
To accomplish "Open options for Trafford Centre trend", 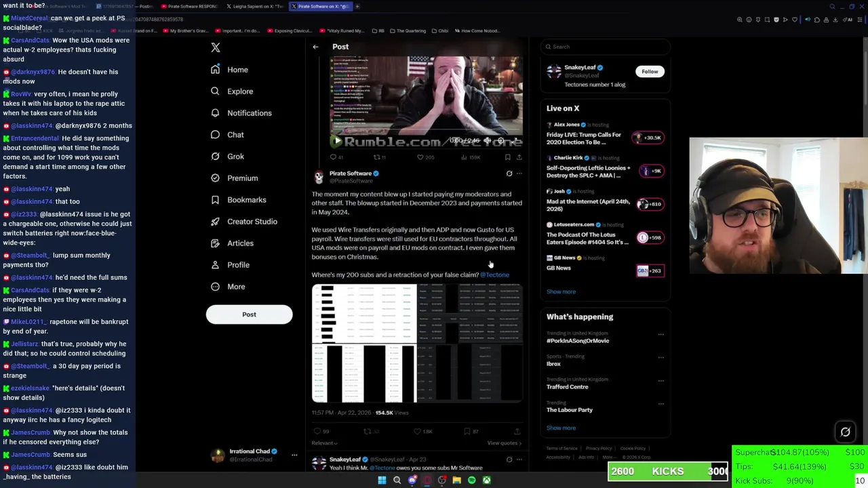I will point(661,380).
